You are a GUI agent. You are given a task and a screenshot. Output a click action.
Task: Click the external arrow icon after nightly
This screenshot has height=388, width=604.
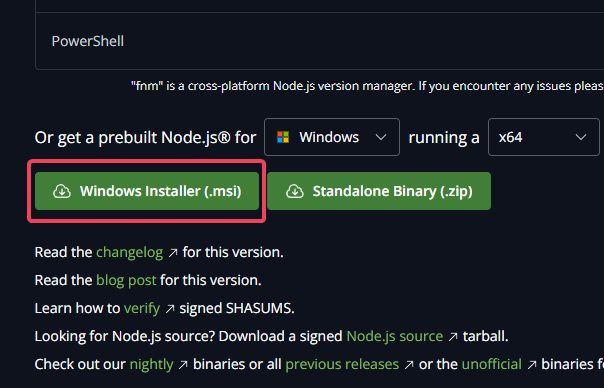pyautogui.click(x=183, y=364)
